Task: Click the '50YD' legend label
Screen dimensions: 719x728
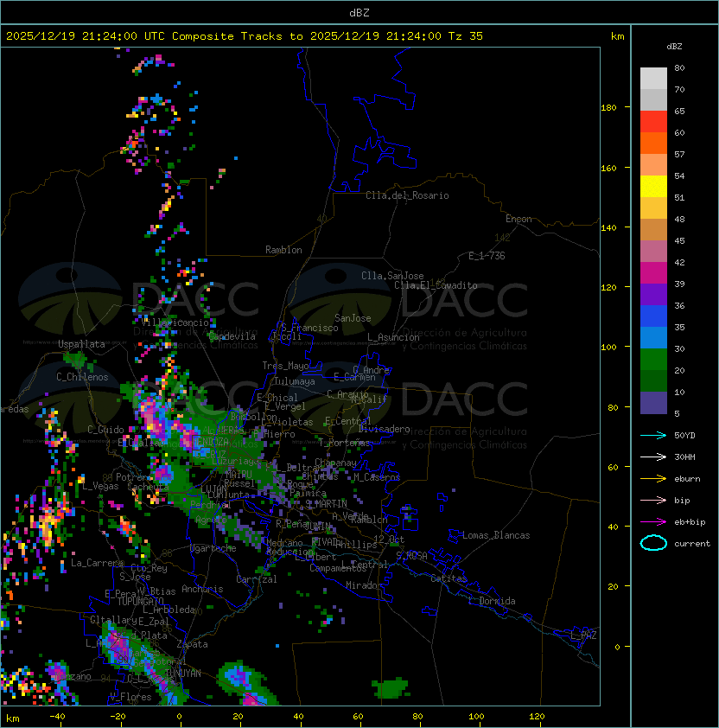Action: 684,435
